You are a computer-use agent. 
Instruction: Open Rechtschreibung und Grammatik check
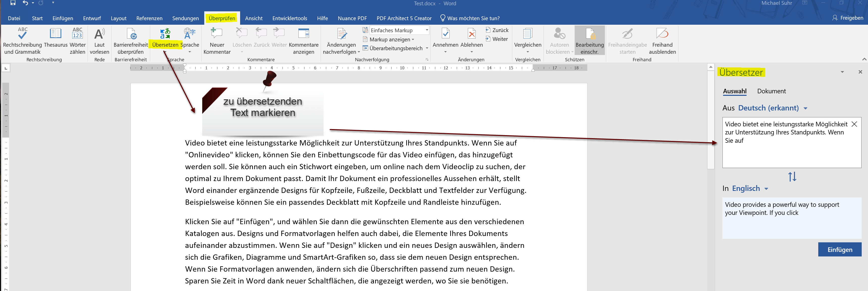click(22, 41)
